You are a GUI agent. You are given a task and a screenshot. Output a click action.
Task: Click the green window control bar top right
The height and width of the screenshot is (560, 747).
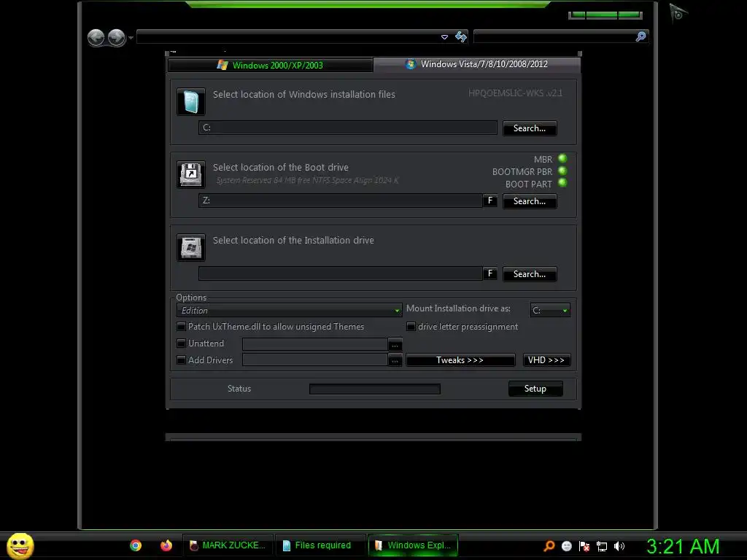pyautogui.click(x=605, y=15)
